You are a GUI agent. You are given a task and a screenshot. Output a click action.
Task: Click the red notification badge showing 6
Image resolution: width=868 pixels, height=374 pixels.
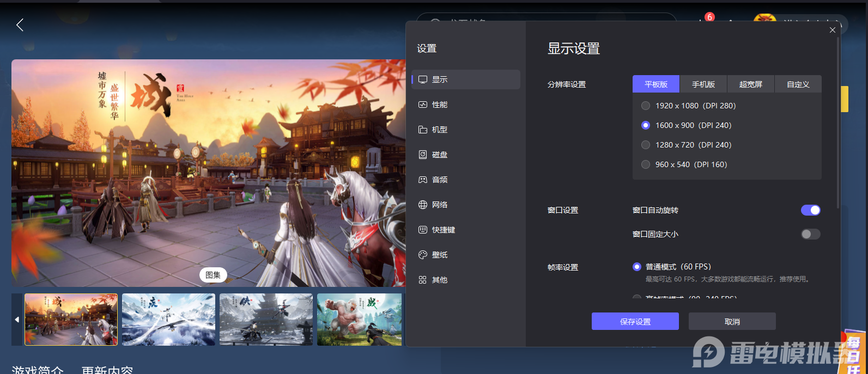(709, 17)
